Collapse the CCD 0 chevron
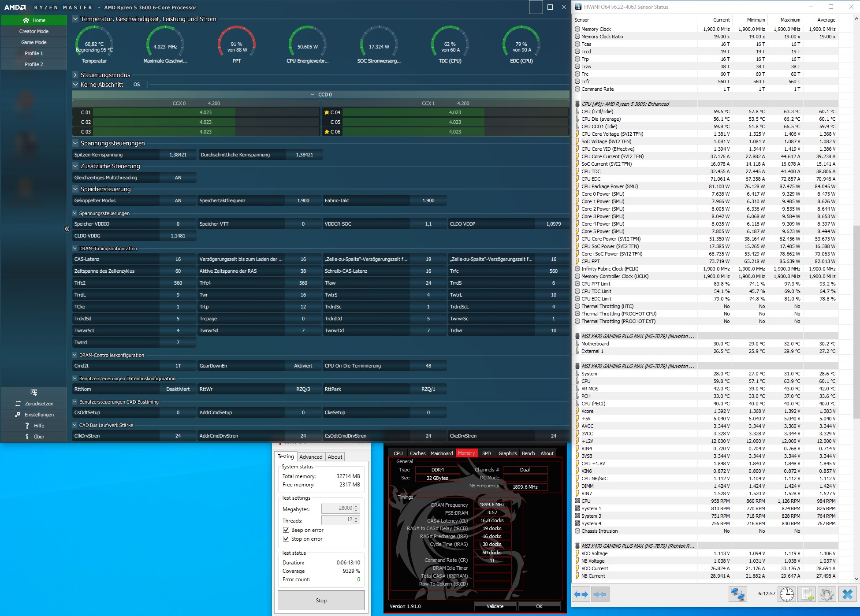 (x=313, y=95)
